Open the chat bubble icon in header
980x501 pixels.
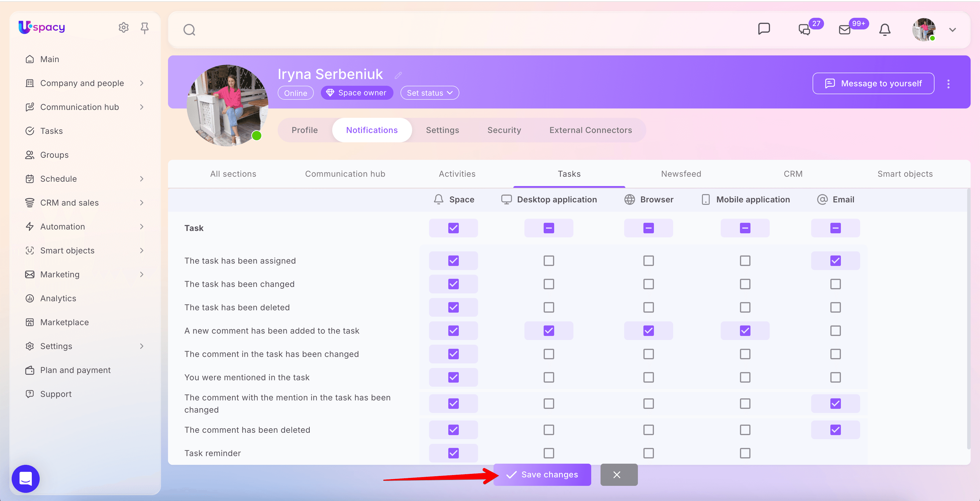coord(764,29)
